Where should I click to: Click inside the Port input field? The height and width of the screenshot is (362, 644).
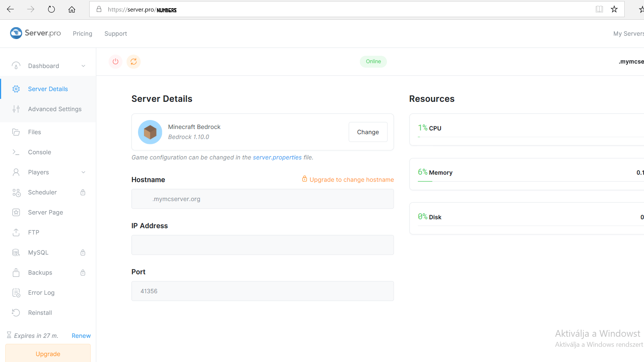coord(262,291)
